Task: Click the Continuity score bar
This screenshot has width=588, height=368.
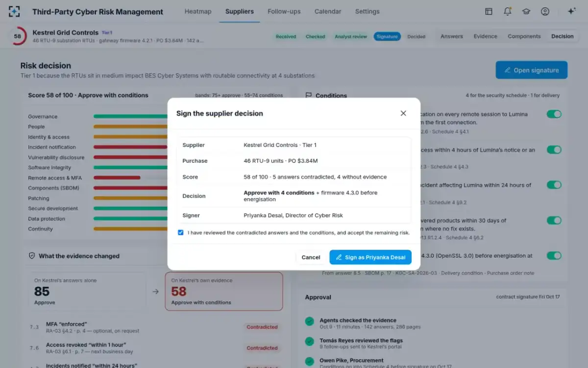Action: tap(130, 229)
